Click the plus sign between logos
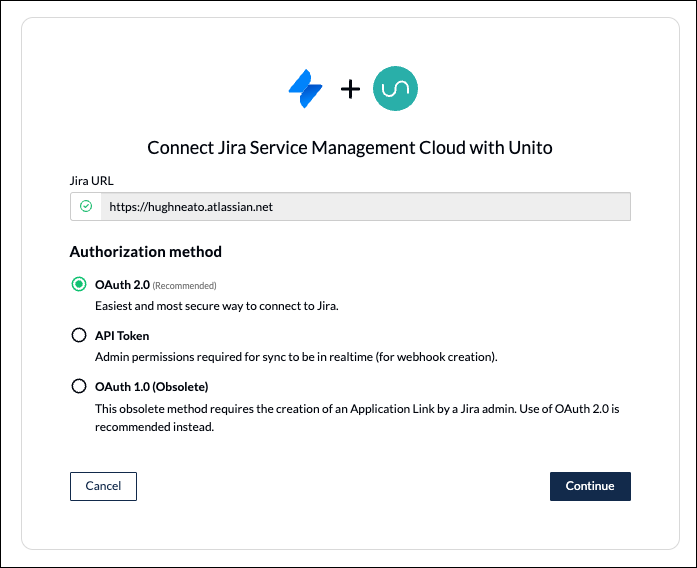Screen dimensions: 697x568 pyautogui.click(x=350, y=89)
